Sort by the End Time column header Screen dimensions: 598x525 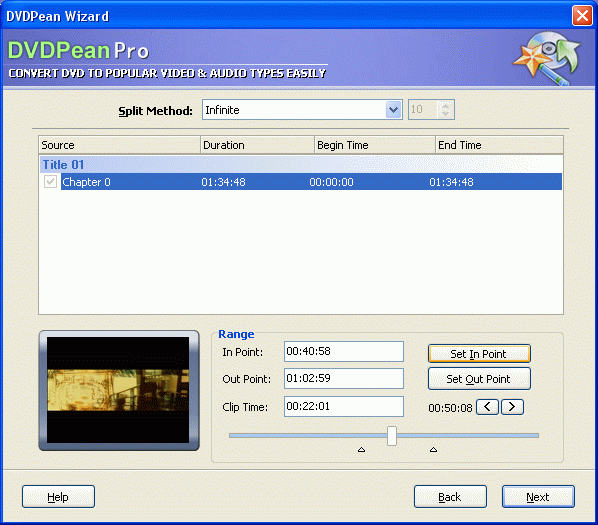click(499, 145)
